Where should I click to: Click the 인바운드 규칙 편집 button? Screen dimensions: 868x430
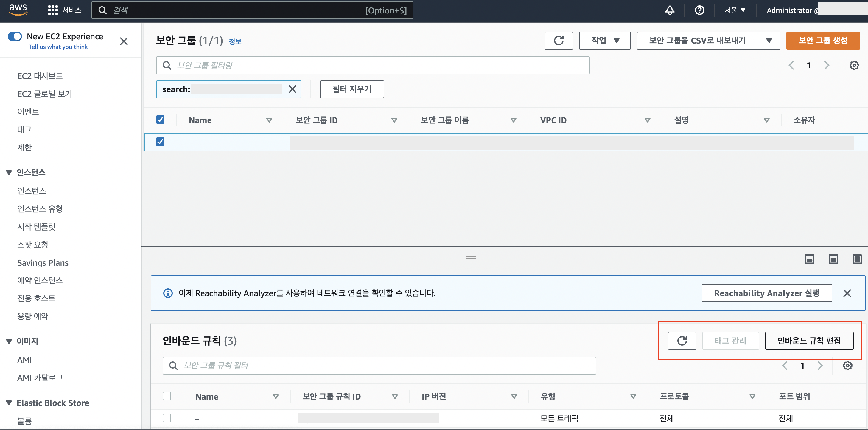pyautogui.click(x=809, y=341)
